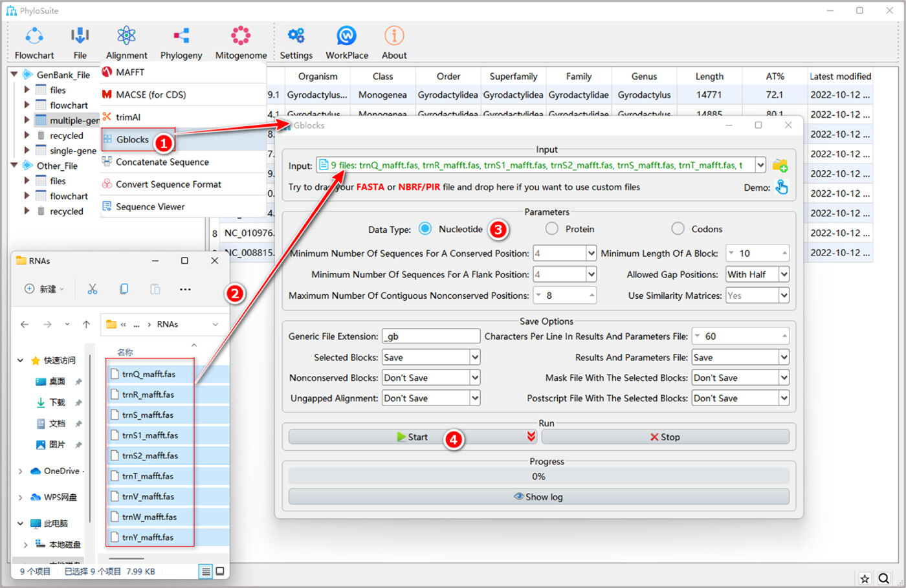Screen dimensions: 906x588
Task: Open the Use Similarity Matrices dropdown
Action: [784, 296]
